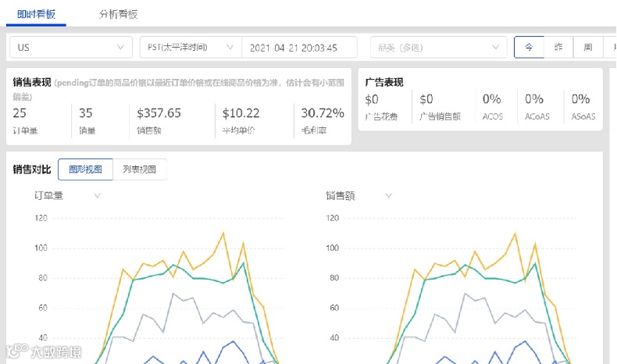
Task: Select the 昨 time range button
Action: coord(558,47)
